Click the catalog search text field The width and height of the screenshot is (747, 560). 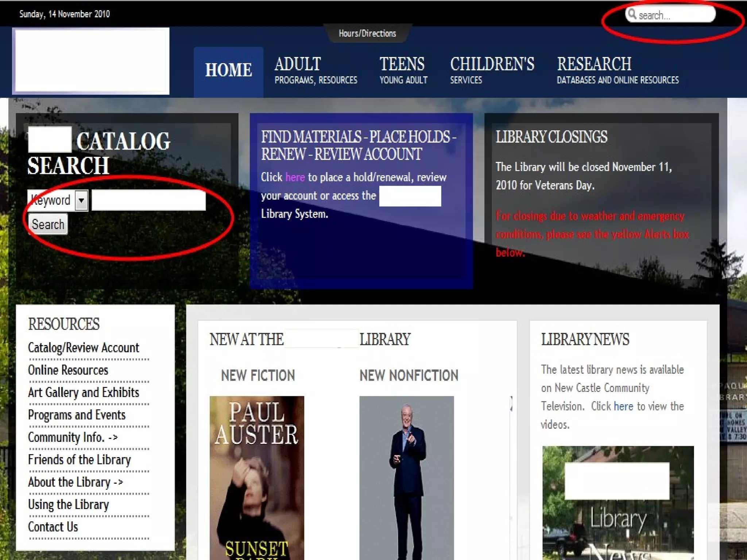click(148, 200)
